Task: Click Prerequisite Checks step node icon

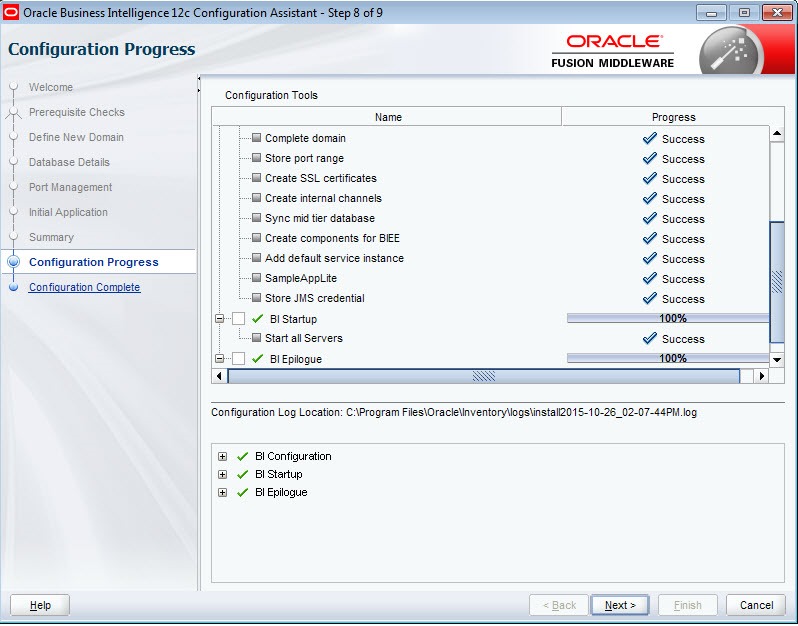Action: [x=14, y=112]
